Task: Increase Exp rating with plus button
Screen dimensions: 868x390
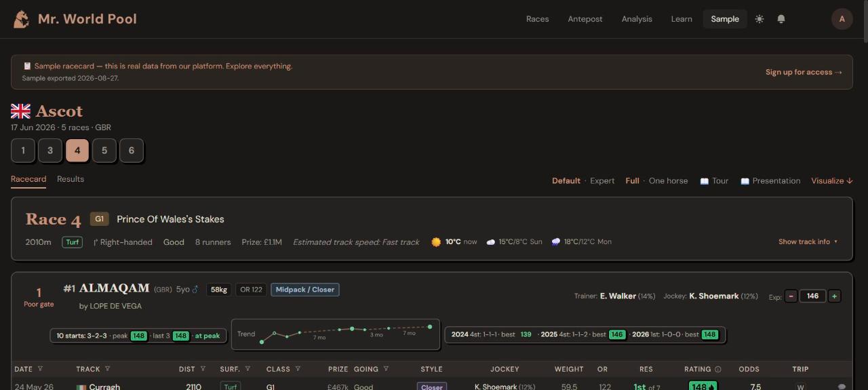Action: [835, 296]
